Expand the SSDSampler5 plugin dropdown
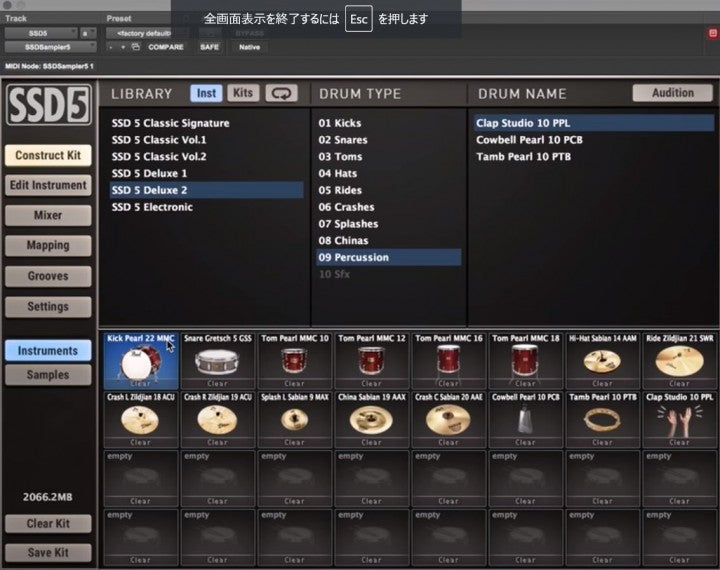This screenshot has height=570, width=720. (x=50, y=47)
